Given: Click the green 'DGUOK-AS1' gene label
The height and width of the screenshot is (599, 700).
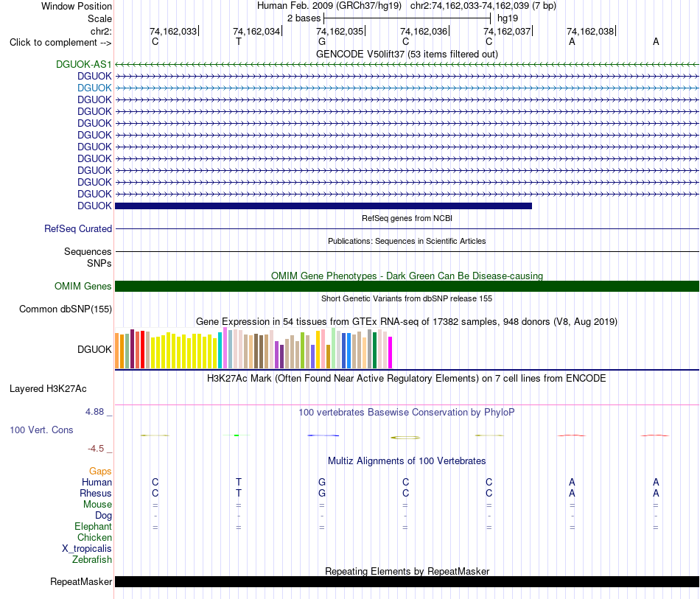Looking at the screenshot, I should pyautogui.click(x=83, y=64).
